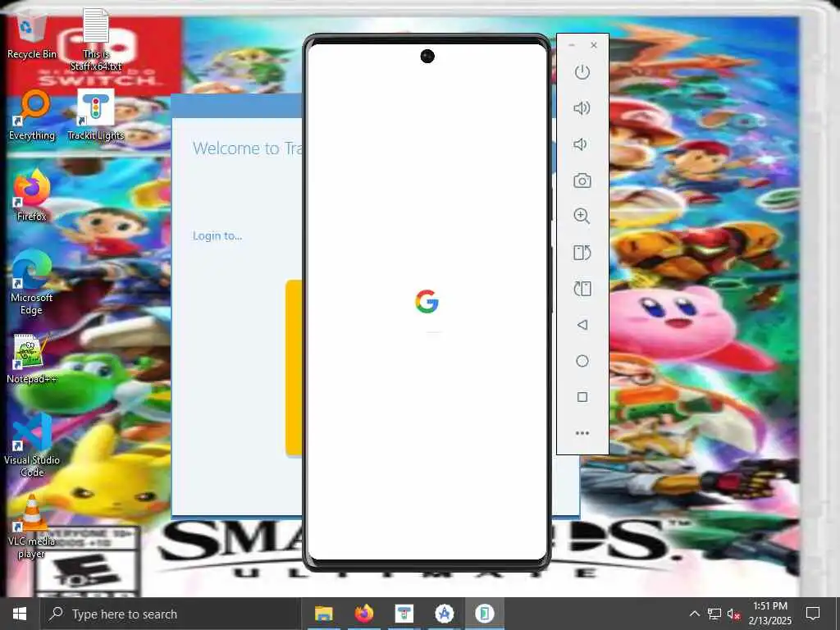
Task: Click the taskbar 'Type here to search' box
Action: click(x=171, y=614)
